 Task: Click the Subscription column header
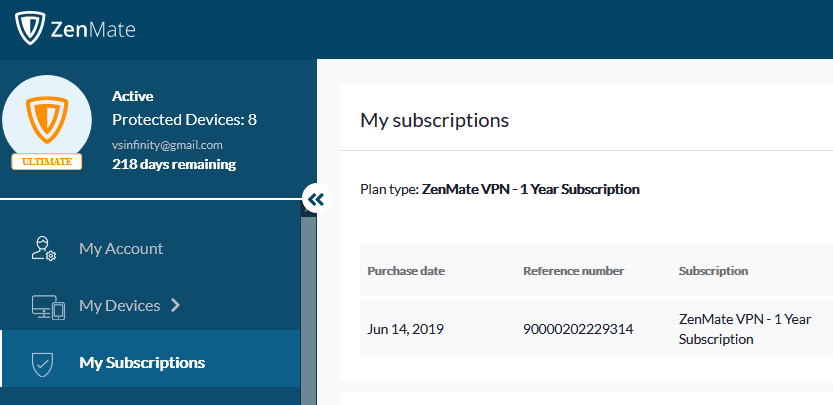pyautogui.click(x=713, y=271)
